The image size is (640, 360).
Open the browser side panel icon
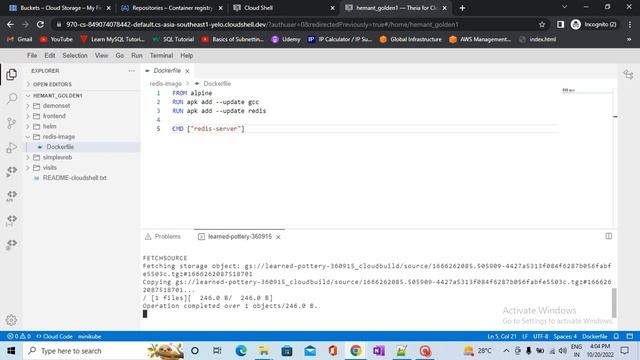(x=560, y=24)
